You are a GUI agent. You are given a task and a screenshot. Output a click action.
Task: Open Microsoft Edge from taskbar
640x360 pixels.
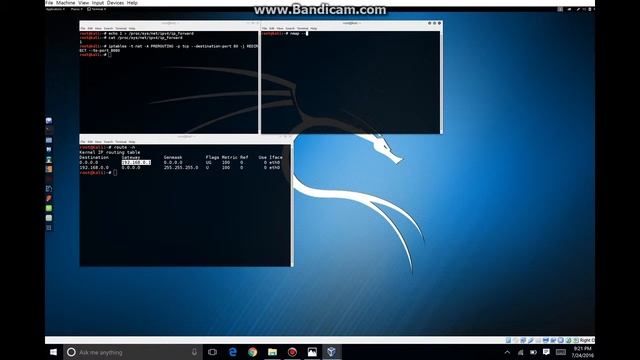[x=233, y=352]
